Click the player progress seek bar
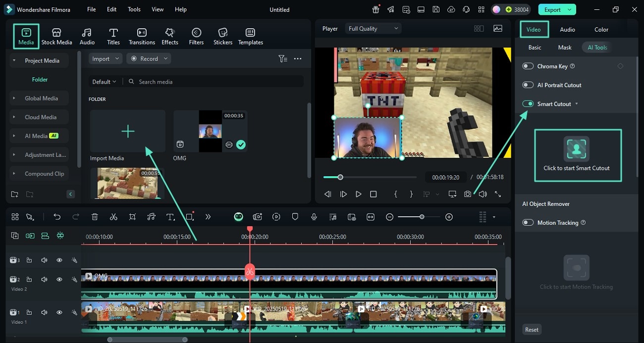This screenshot has height=343, width=644. [370, 177]
